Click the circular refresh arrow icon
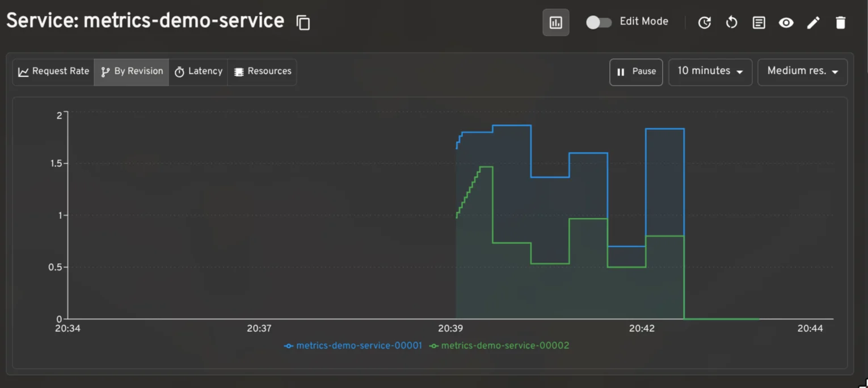868x388 pixels. 732,23
